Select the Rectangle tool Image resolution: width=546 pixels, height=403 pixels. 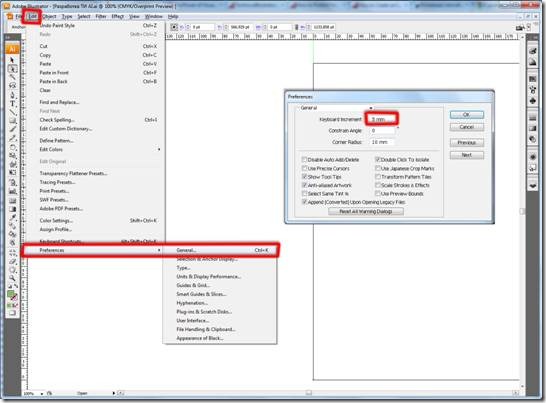pos(13,121)
